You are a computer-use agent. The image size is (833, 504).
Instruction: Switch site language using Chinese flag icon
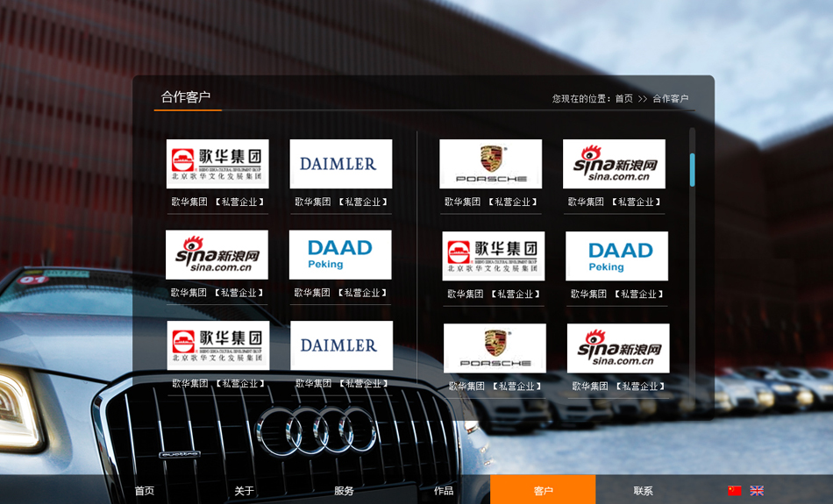point(734,491)
